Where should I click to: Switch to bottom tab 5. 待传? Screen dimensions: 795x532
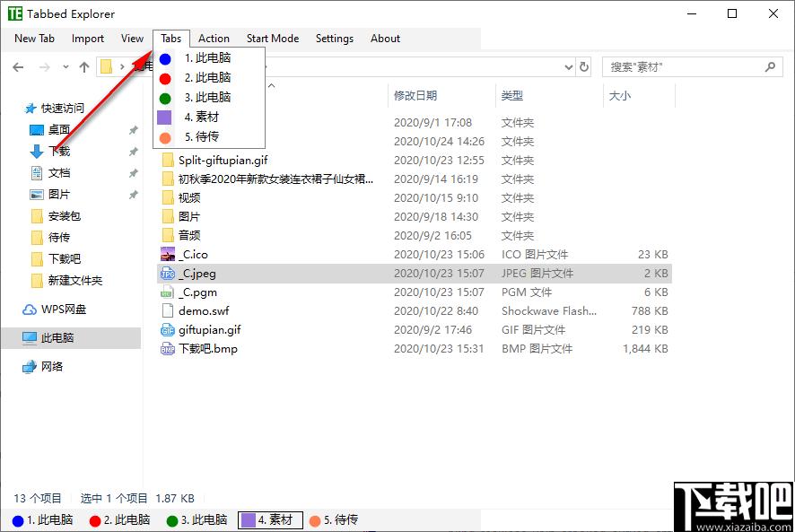[334, 520]
